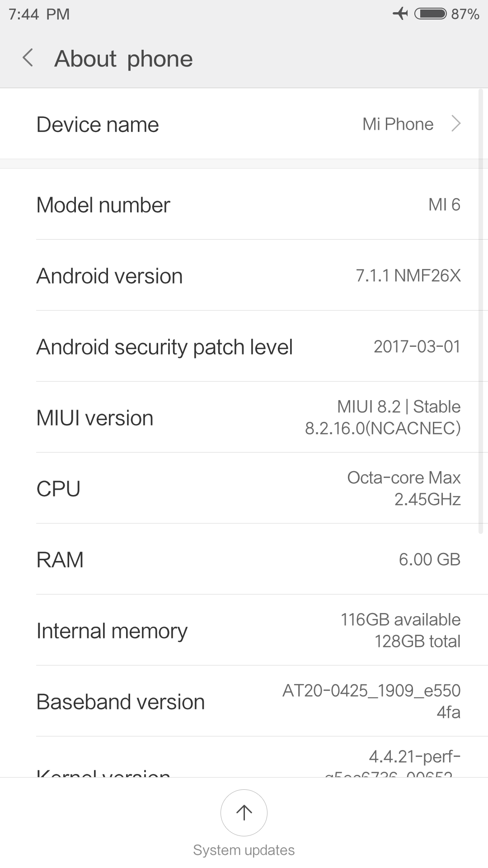Tap the CPU info row
488x868 pixels.
click(x=244, y=489)
